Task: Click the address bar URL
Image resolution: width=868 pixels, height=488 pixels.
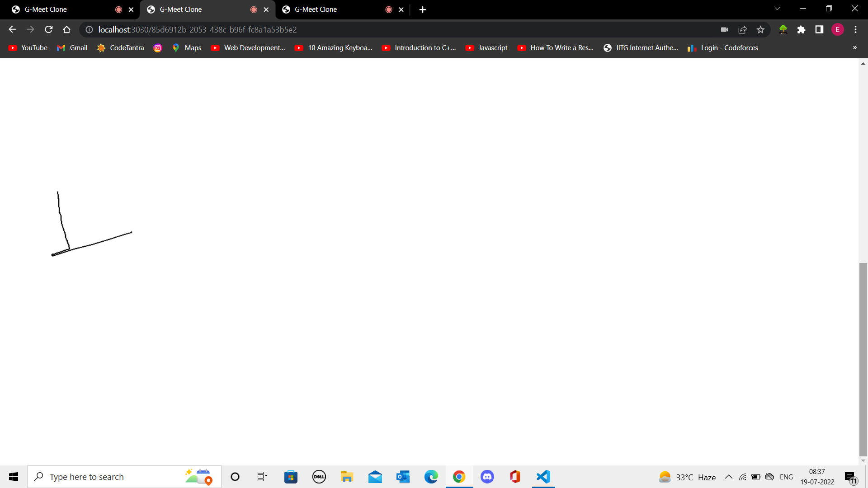Action: [198, 30]
